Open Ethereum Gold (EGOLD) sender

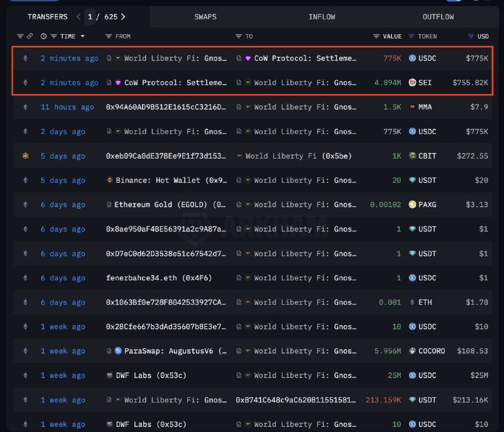click(170, 205)
